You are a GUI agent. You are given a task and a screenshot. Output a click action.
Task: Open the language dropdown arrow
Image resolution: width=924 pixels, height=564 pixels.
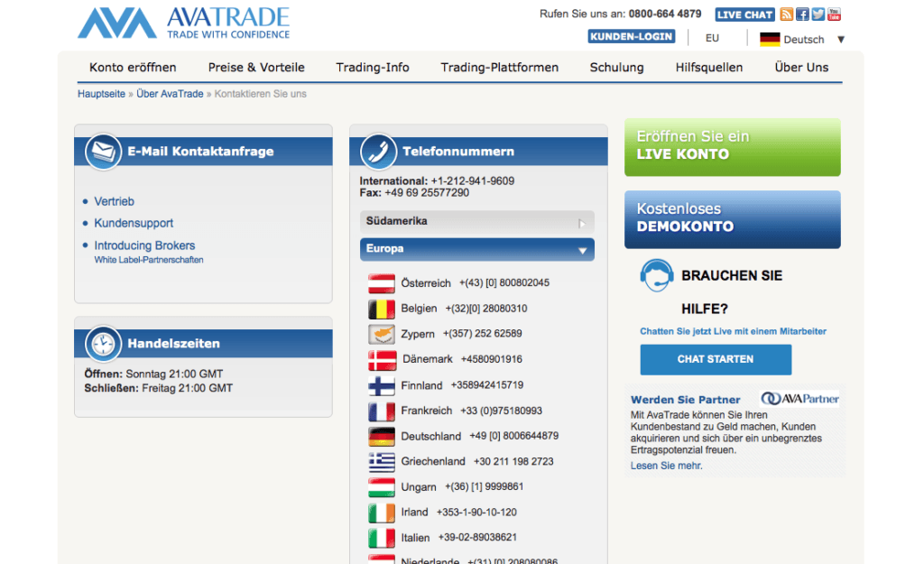coord(841,40)
